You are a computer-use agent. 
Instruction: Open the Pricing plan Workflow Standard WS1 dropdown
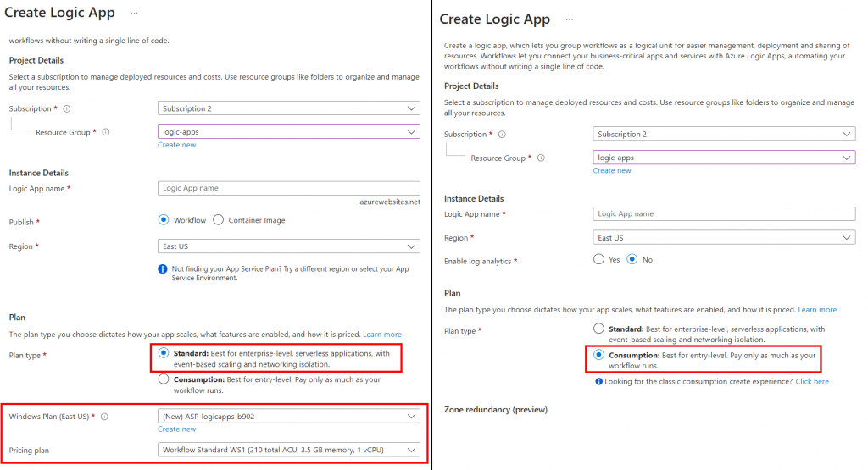click(289, 450)
